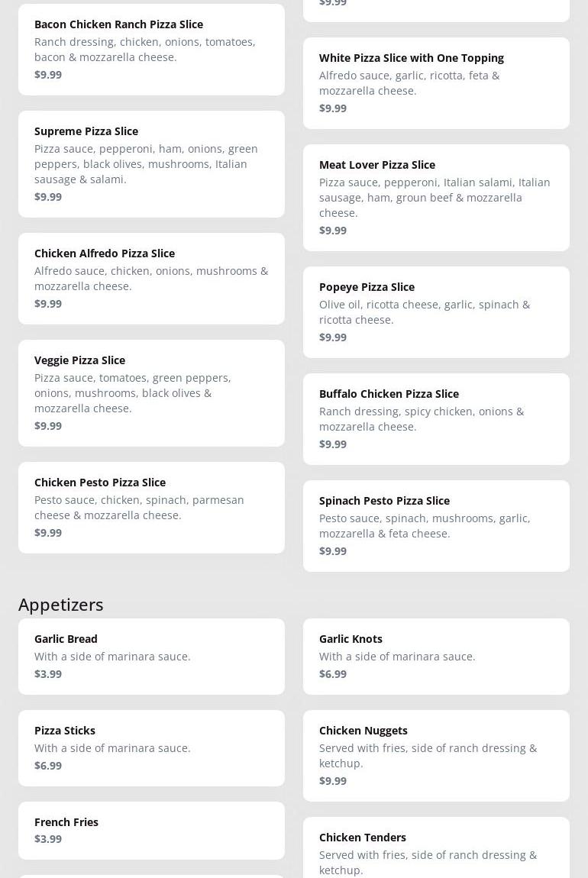Click the $6.99 price under Pizza Sticks
Viewport: 588px width, 878px height.
coord(48,766)
